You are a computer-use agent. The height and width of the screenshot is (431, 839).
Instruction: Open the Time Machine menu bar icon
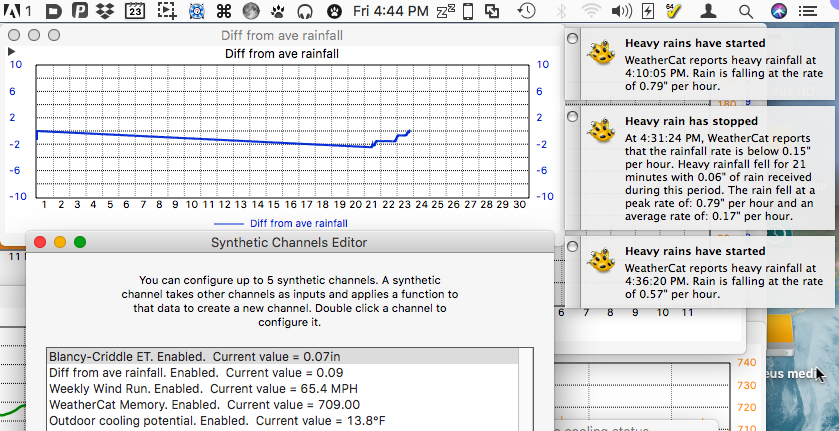pos(527,10)
